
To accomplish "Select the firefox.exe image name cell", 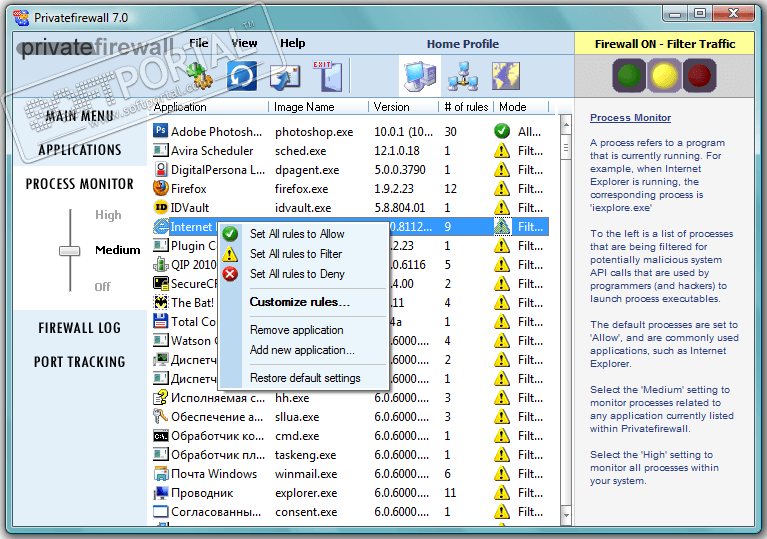I will tap(301, 189).
